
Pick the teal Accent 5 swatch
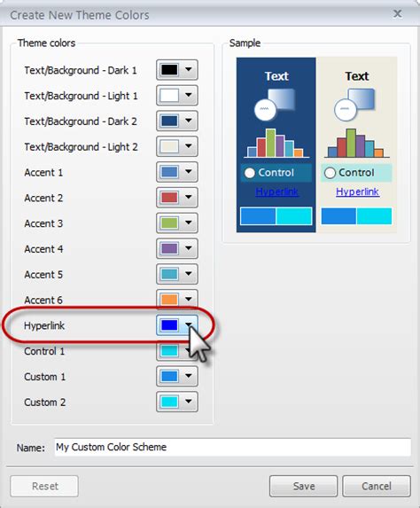point(169,274)
